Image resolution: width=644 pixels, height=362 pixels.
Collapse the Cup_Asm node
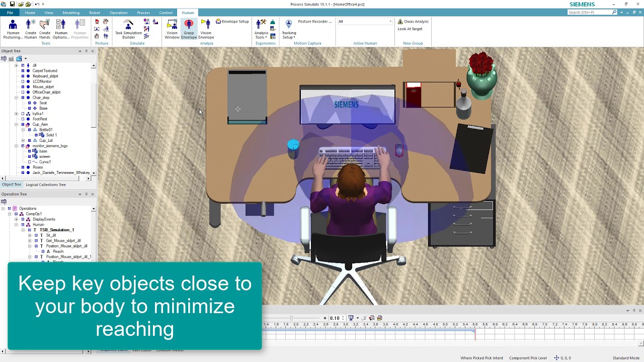pos(16,124)
